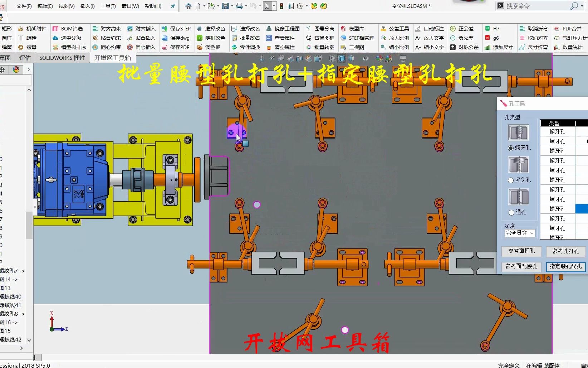Click 随机改色 tool
This screenshot has height=368, width=588.
(x=211, y=38)
